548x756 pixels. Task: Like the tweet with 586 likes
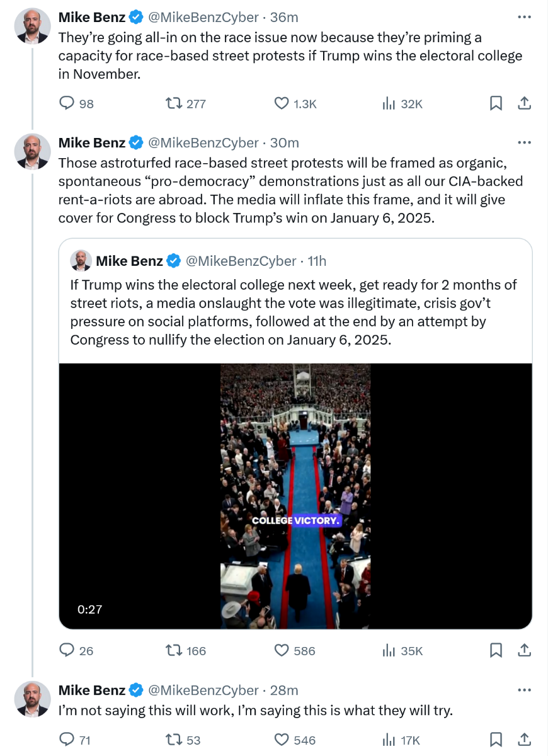click(x=282, y=650)
